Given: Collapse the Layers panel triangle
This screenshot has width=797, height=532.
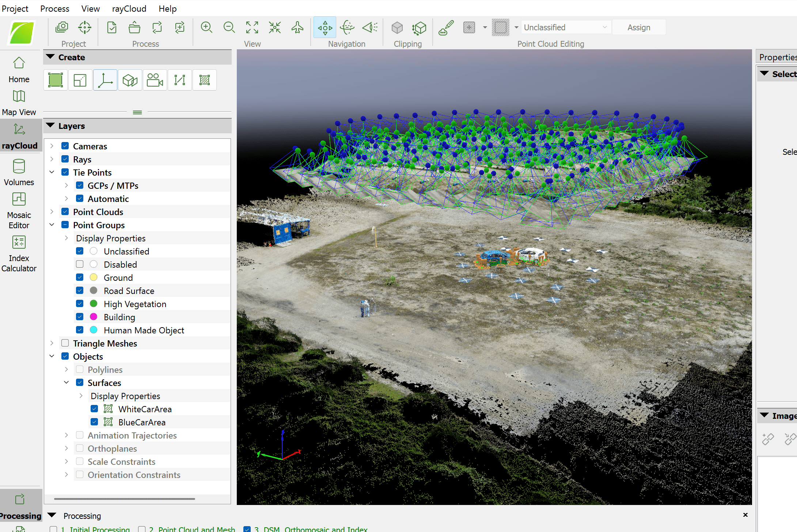Looking at the screenshot, I should pos(50,126).
